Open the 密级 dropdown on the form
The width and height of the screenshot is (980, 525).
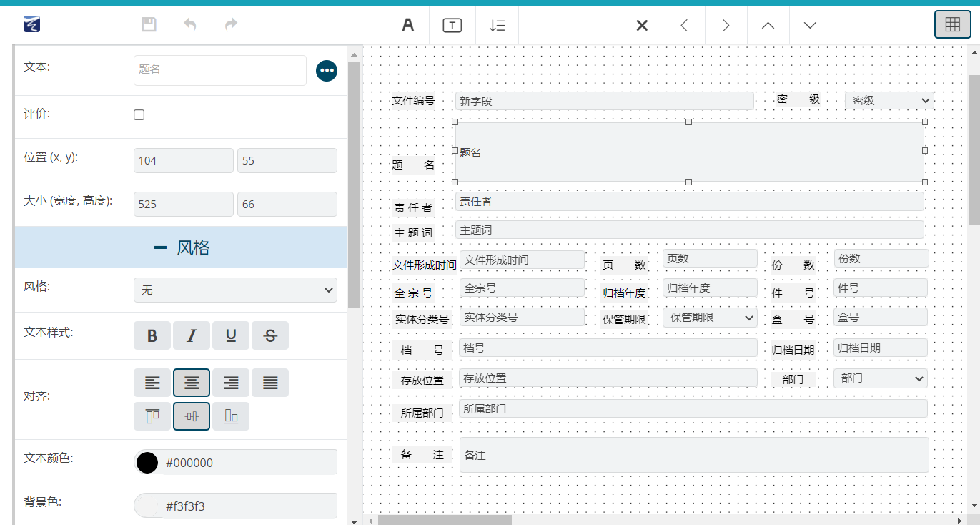(889, 101)
